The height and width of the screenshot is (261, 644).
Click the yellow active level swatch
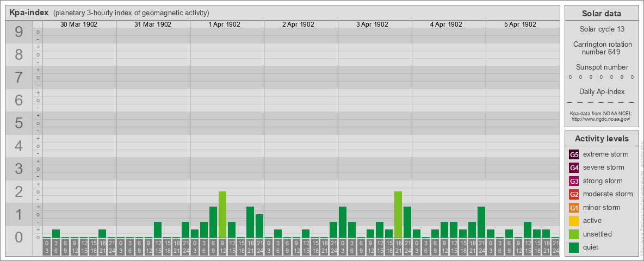click(x=574, y=221)
